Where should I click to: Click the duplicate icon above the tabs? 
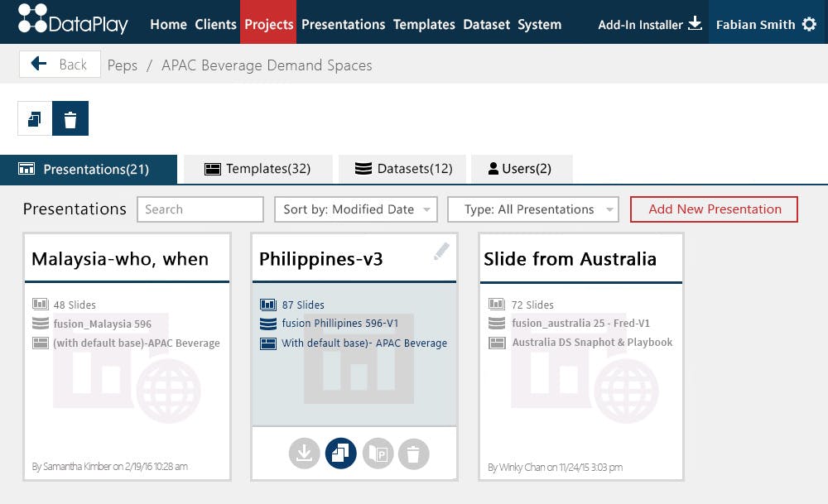point(35,118)
